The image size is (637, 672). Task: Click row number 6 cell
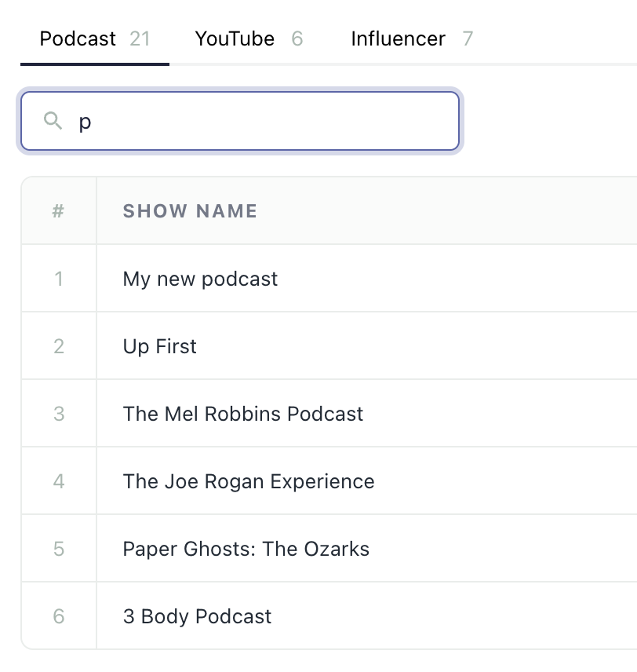tap(59, 616)
